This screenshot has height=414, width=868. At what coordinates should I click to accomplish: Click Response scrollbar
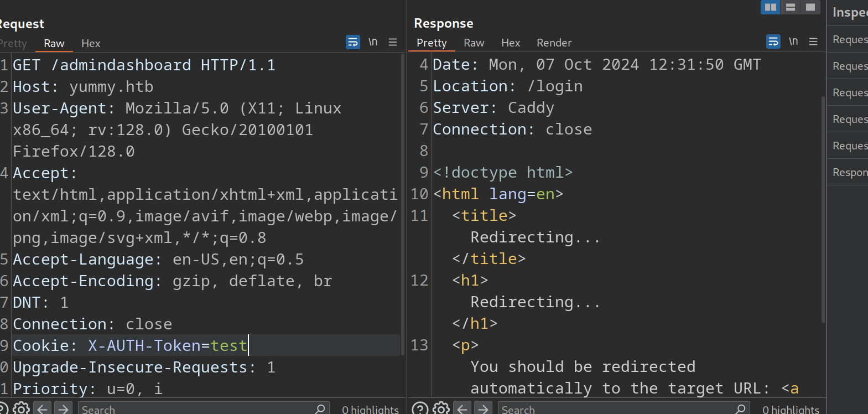point(823,209)
